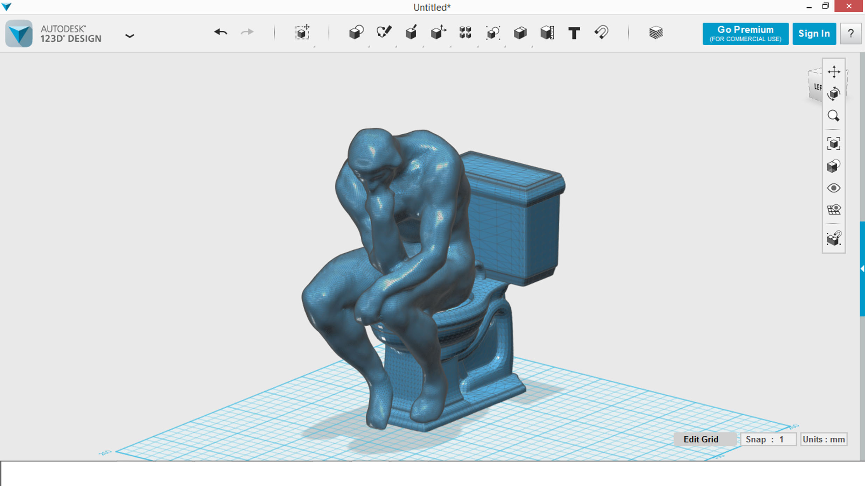Toggle snap while moving icon
The width and height of the screenshot is (868, 486).
pos(834,238)
